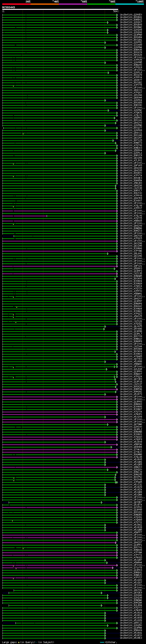The height and width of the screenshot is (644, 146).
Task: Select hit label UniRef100_B9SX40
Action: pyautogui.click(x=131, y=120)
